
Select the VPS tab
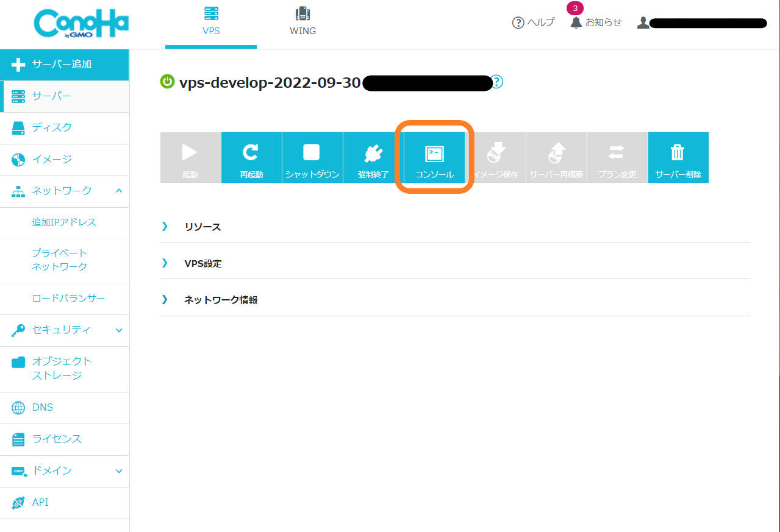click(x=211, y=22)
